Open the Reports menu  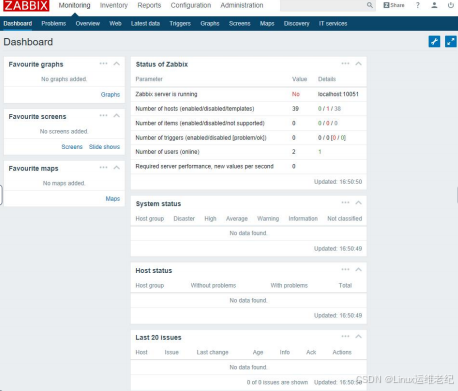click(149, 5)
